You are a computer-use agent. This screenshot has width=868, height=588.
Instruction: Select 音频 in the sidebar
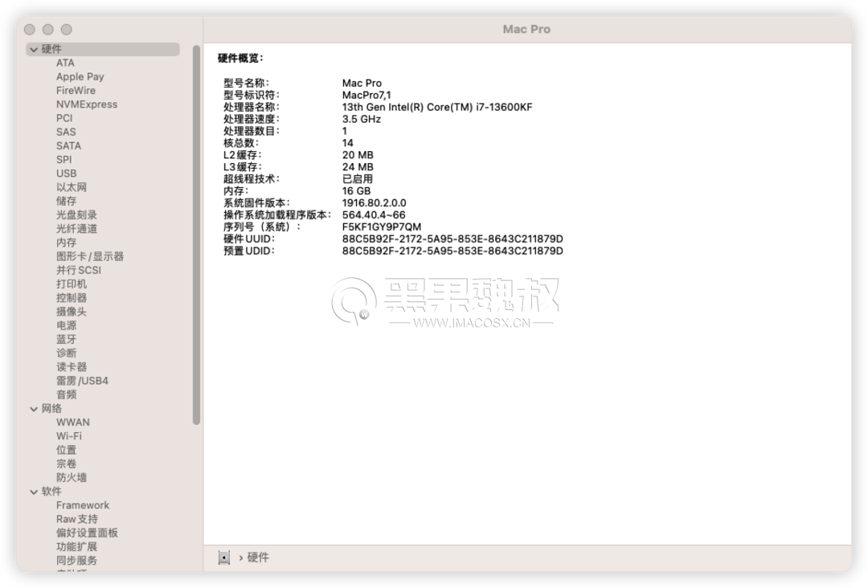[x=67, y=395]
